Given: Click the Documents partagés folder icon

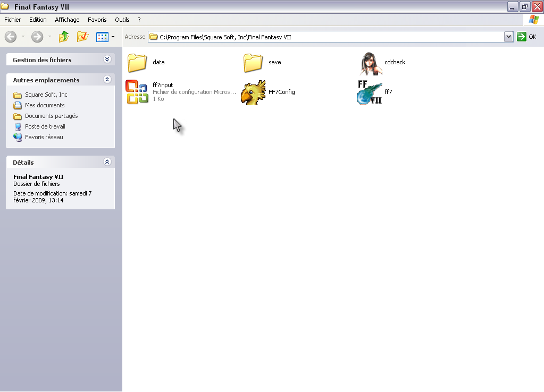Looking at the screenshot, I should tap(18, 116).
